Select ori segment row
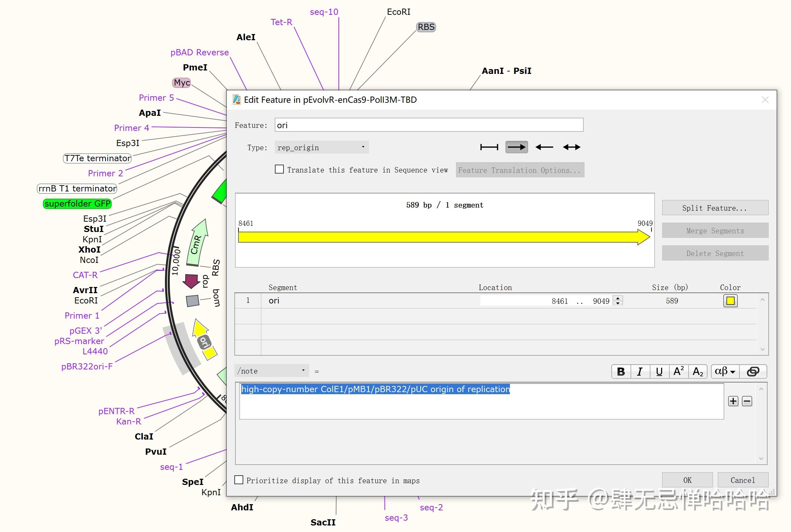This screenshot has height=532, width=791. (x=495, y=301)
